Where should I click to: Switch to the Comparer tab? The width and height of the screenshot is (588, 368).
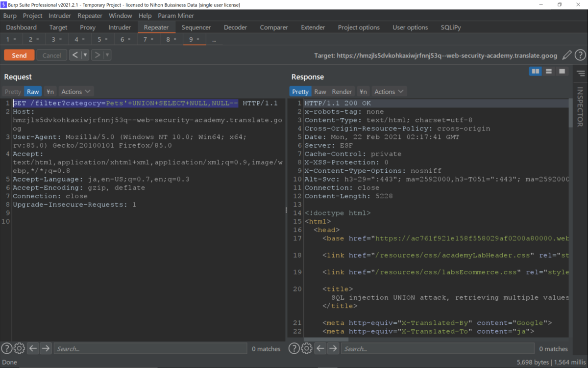(x=274, y=27)
